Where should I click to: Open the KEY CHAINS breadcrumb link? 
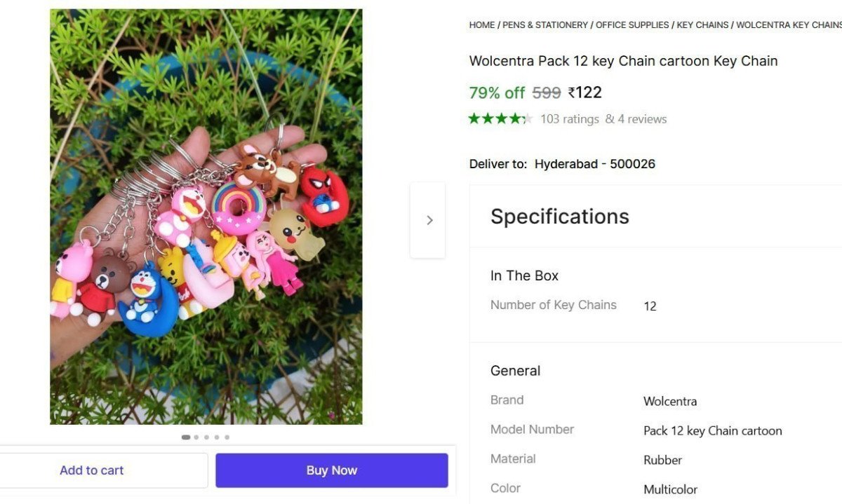(702, 25)
